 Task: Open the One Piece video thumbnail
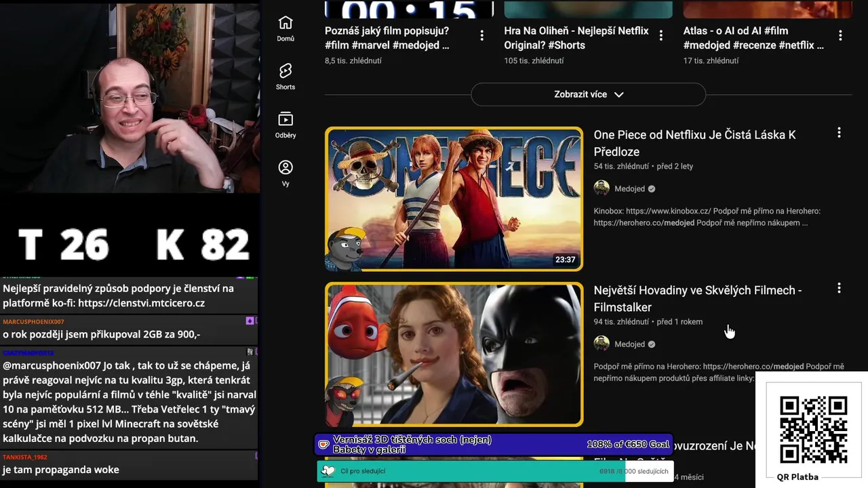pyautogui.click(x=454, y=199)
